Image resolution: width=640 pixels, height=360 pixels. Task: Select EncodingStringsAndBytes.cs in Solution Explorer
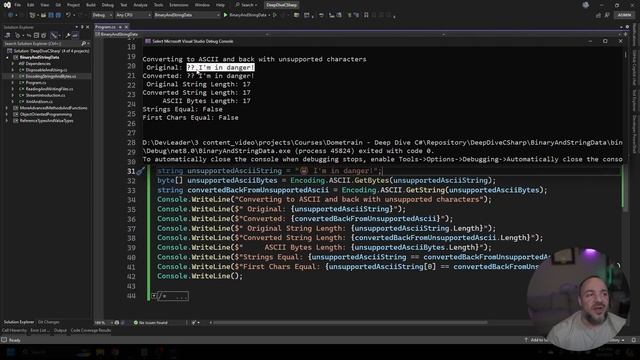point(50,76)
